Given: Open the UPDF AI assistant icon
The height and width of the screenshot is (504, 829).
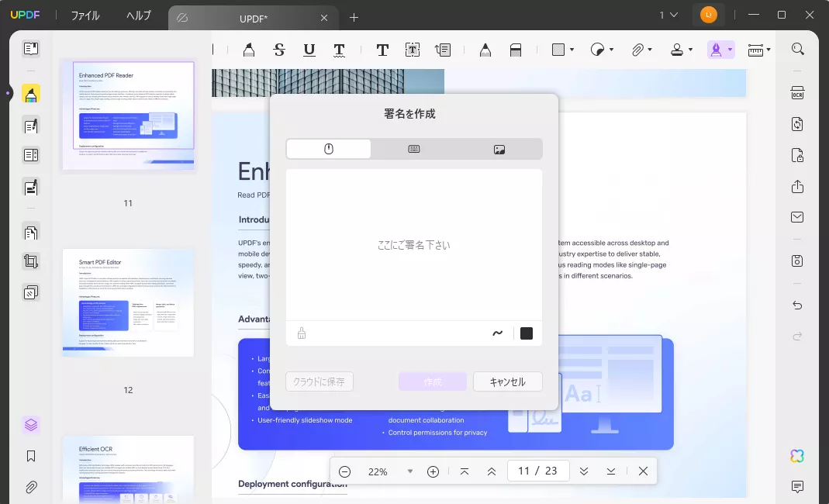Looking at the screenshot, I should click(797, 456).
